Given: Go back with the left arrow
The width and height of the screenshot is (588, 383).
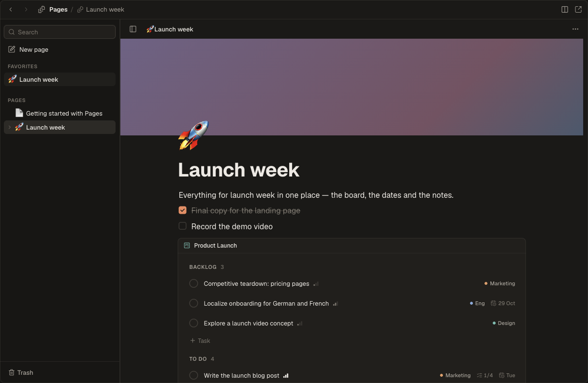Looking at the screenshot, I should point(11,9).
